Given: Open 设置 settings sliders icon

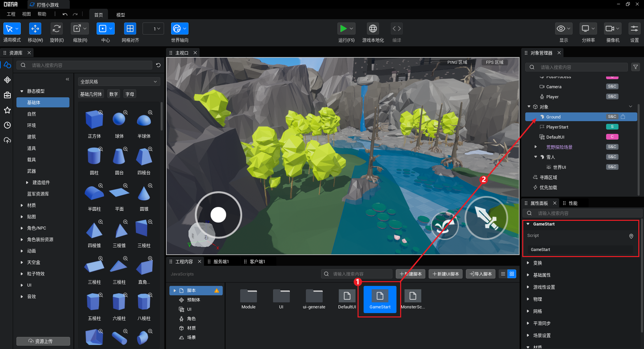Looking at the screenshot, I should tap(634, 29).
